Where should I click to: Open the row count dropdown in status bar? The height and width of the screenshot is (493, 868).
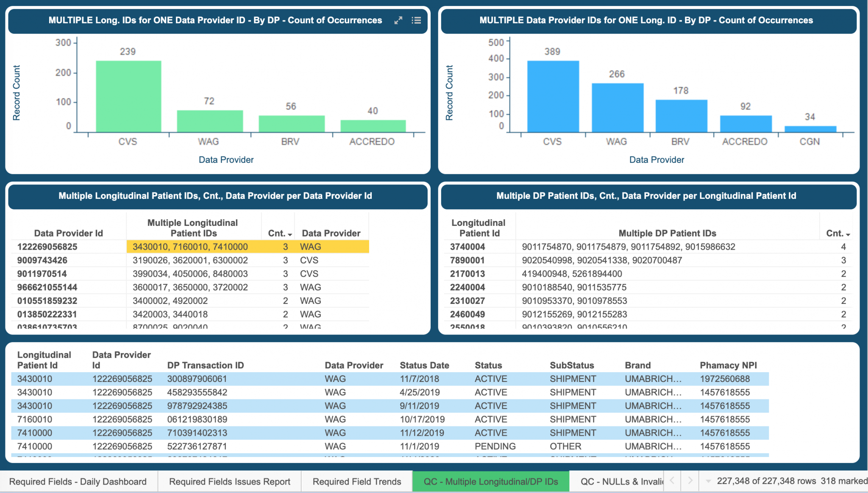708,481
